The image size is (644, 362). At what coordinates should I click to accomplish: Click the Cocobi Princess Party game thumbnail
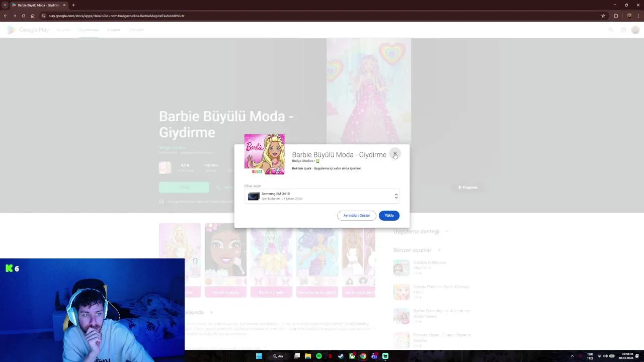coord(401,292)
